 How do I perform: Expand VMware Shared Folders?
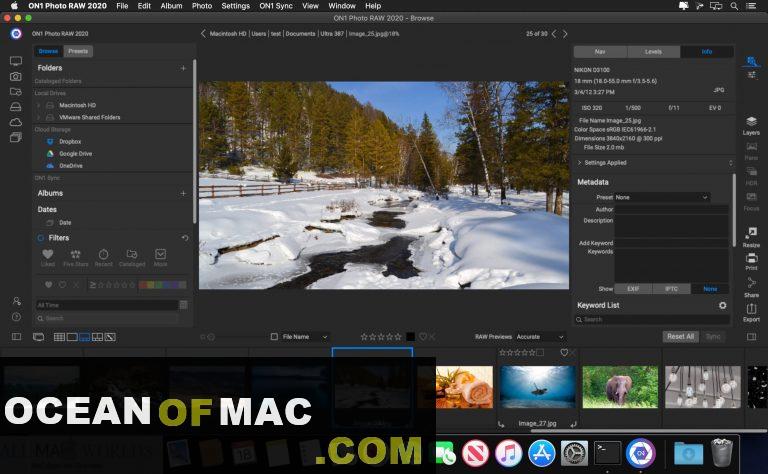(39, 118)
